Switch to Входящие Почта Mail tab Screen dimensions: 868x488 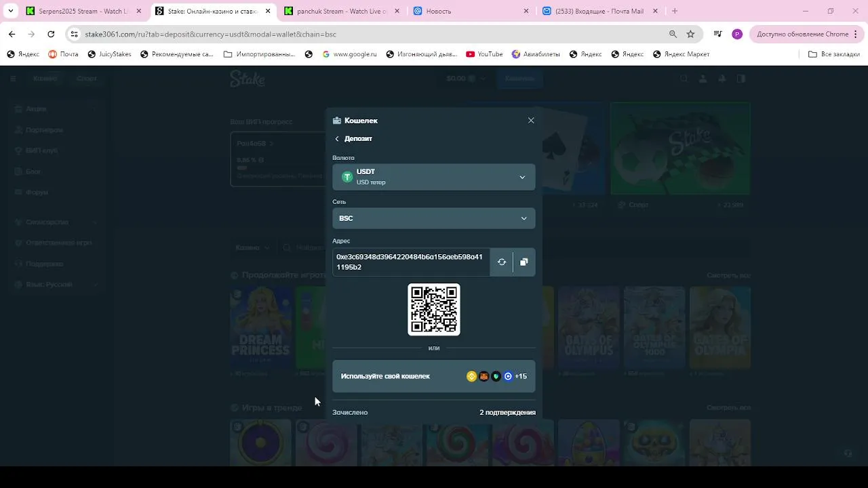(x=601, y=11)
